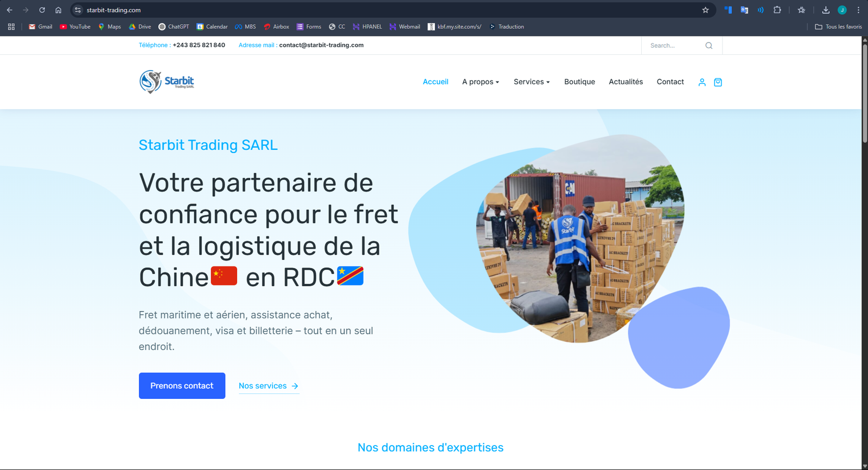868x470 pixels.
Task: Reload the page with the refresh icon
Action: point(42,10)
